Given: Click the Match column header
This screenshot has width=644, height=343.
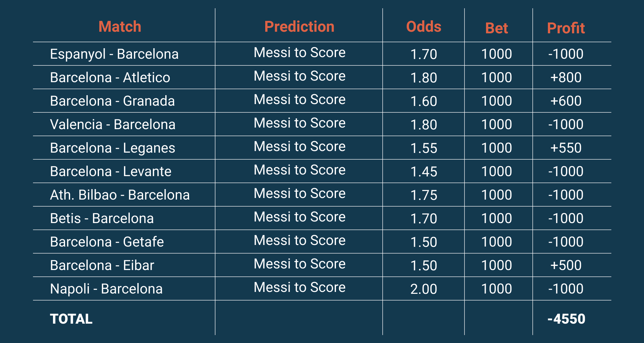Looking at the screenshot, I should 120,27.
